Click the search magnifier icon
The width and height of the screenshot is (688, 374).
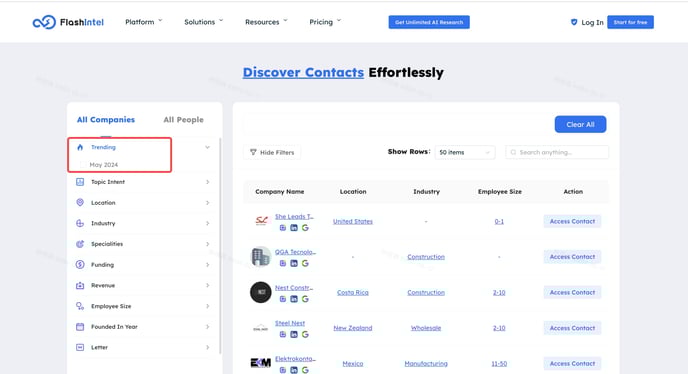(513, 152)
